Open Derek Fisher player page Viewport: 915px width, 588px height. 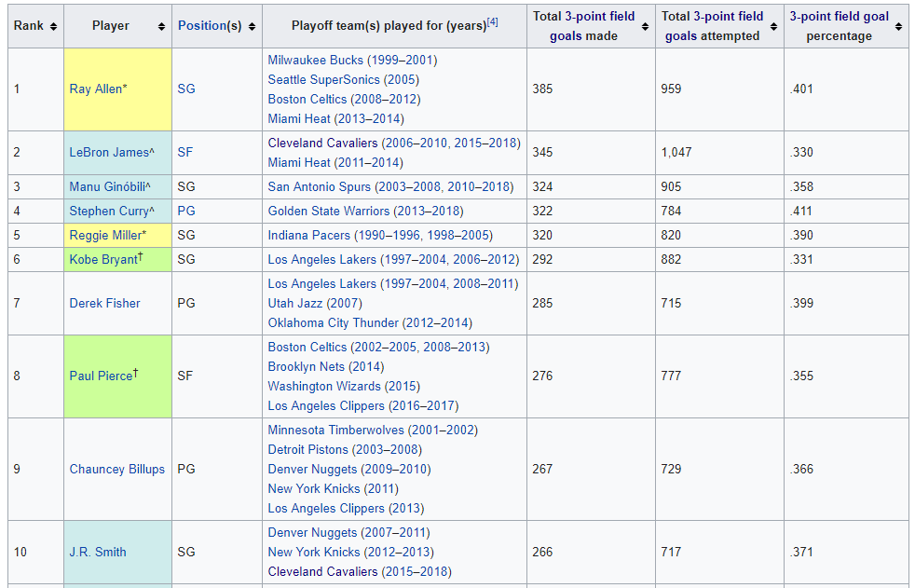click(x=105, y=304)
